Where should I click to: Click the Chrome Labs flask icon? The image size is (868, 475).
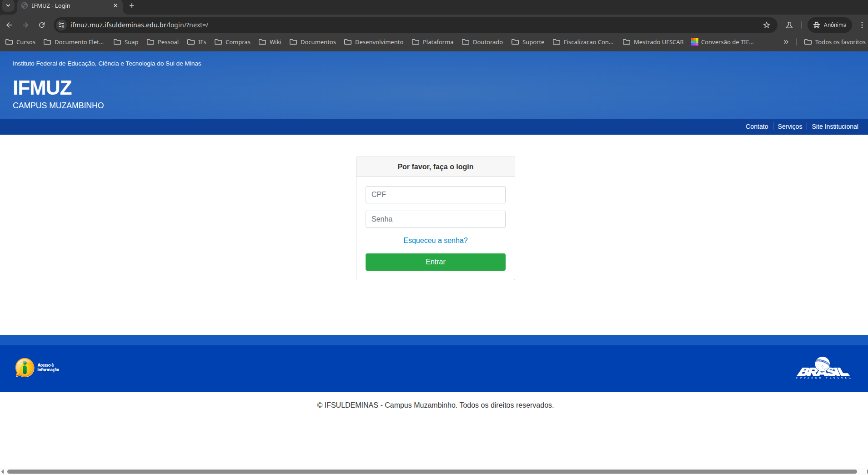click(x=789, y=25)
